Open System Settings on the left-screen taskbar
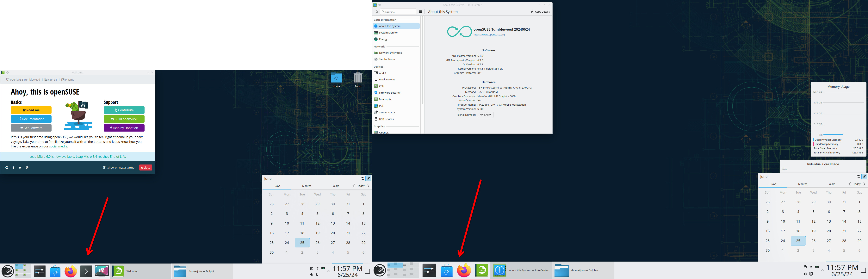This screenshot has width=868, height=279. click(x=39, y=271)
